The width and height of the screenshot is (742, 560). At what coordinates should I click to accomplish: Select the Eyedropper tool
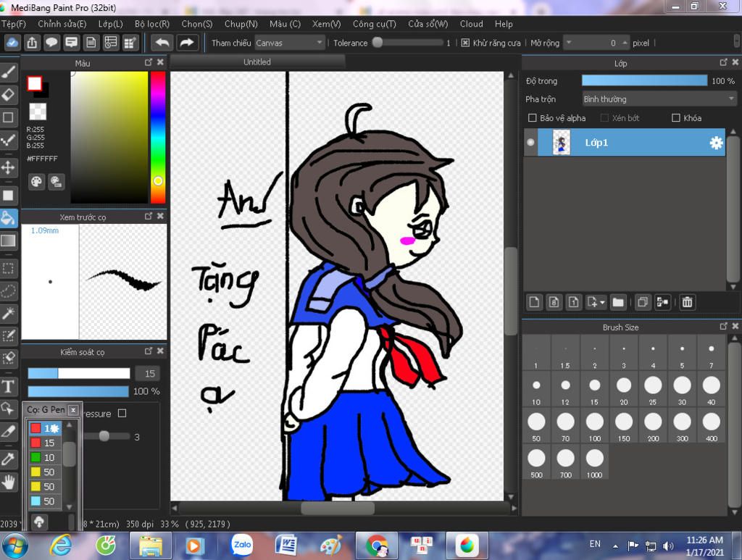(x=9, y=459)
